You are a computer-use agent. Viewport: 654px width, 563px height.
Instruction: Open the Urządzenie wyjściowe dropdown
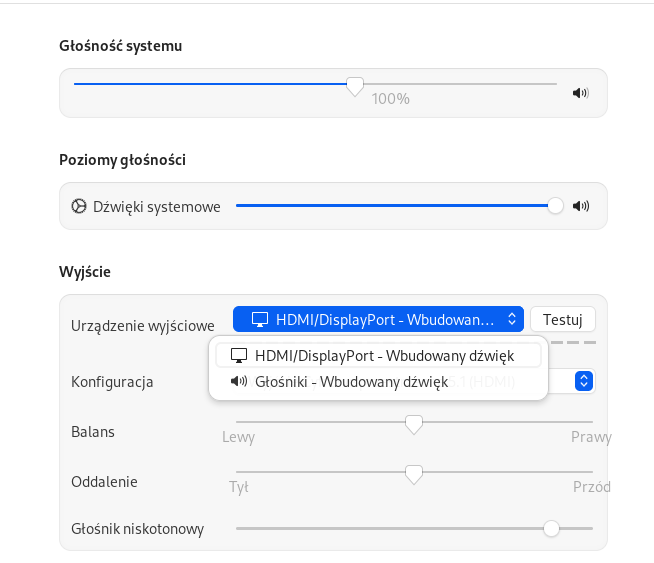tap(378, 319)
